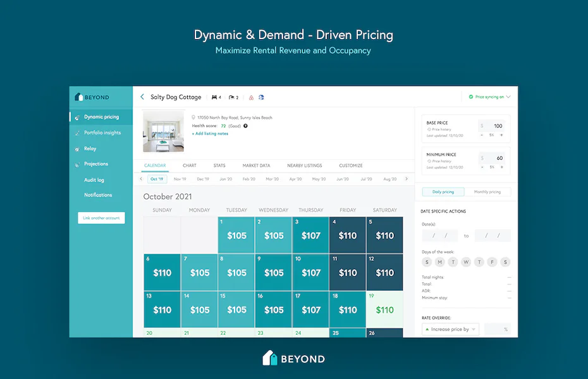
Task: Toggle the W (Wednesday) day button
Action: pos(466,262)
